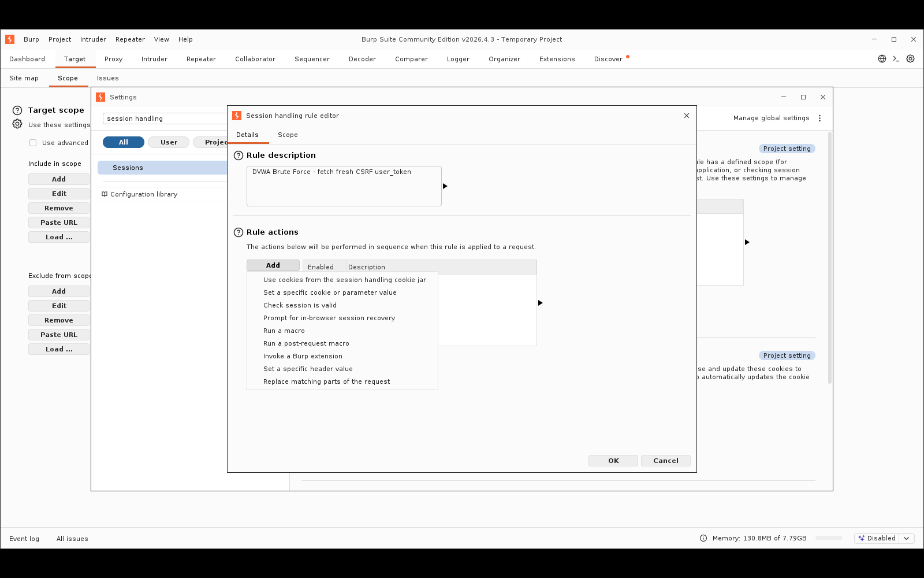The height and width of the screenshot is (578, 924).
Task: Click Cancel in the rule editor
Action: [x=666, y=461]
